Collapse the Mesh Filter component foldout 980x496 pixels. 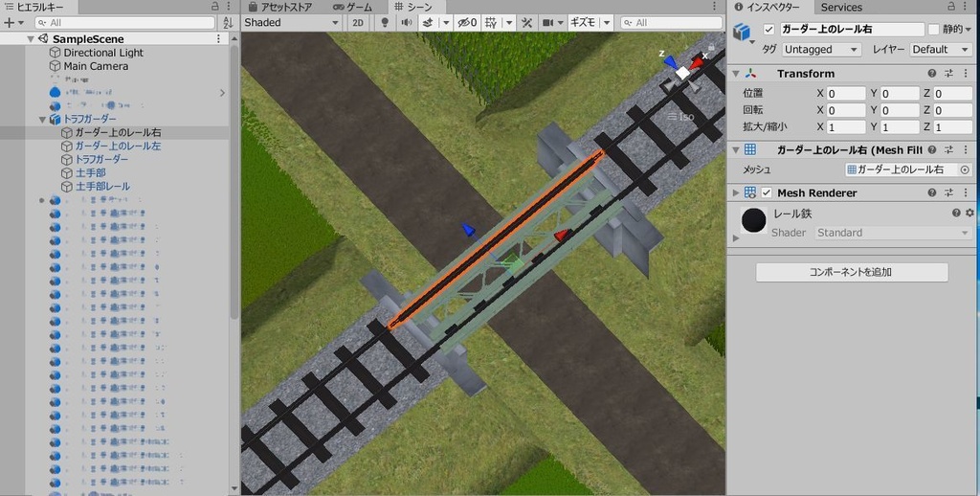click(736, 150)
